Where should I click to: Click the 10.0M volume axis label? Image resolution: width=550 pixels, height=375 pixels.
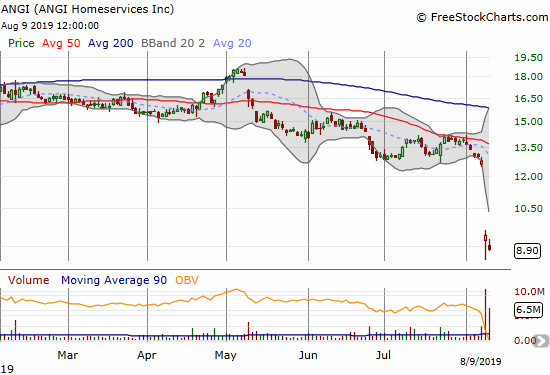click(x=529, y=292)
